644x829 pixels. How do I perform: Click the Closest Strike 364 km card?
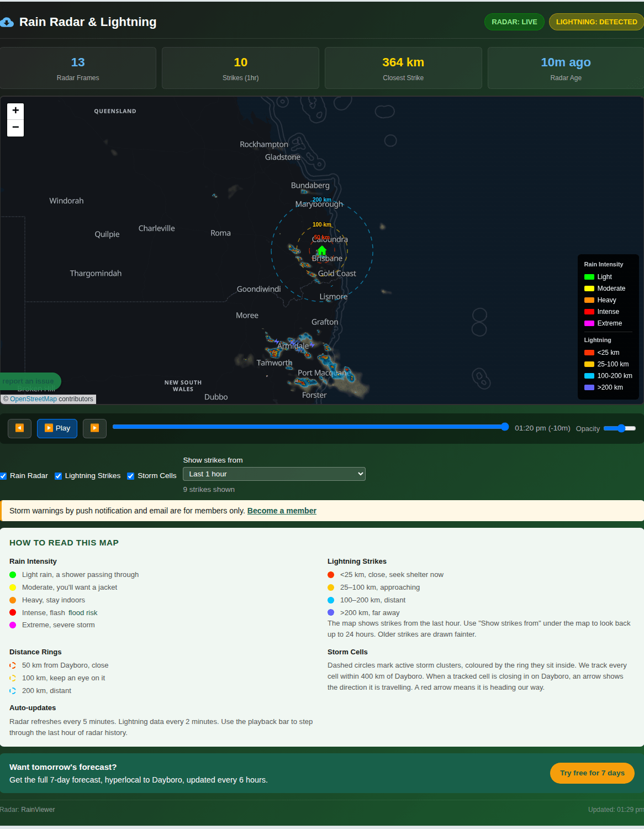pyautogui.click(x=403, y=68)
